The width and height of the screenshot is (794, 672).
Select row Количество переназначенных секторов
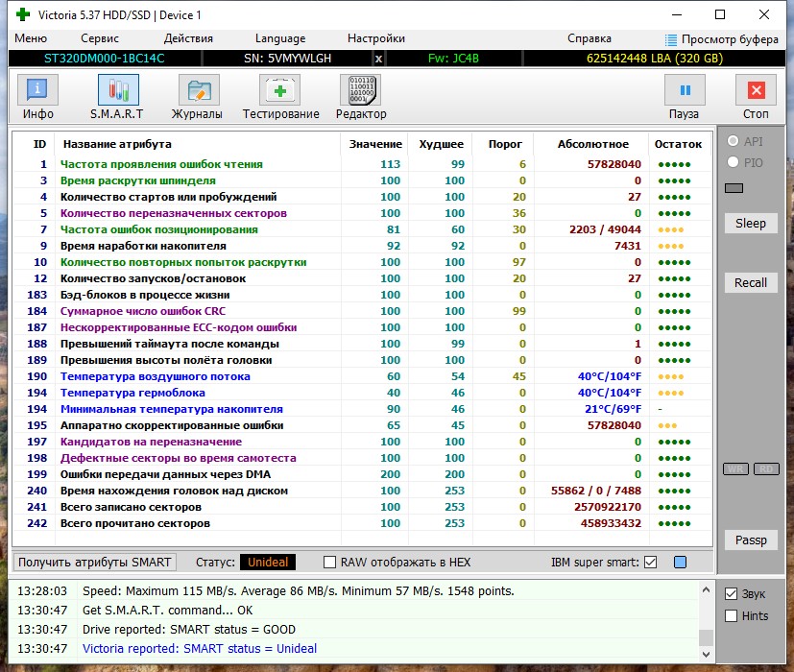click(362, 213)
